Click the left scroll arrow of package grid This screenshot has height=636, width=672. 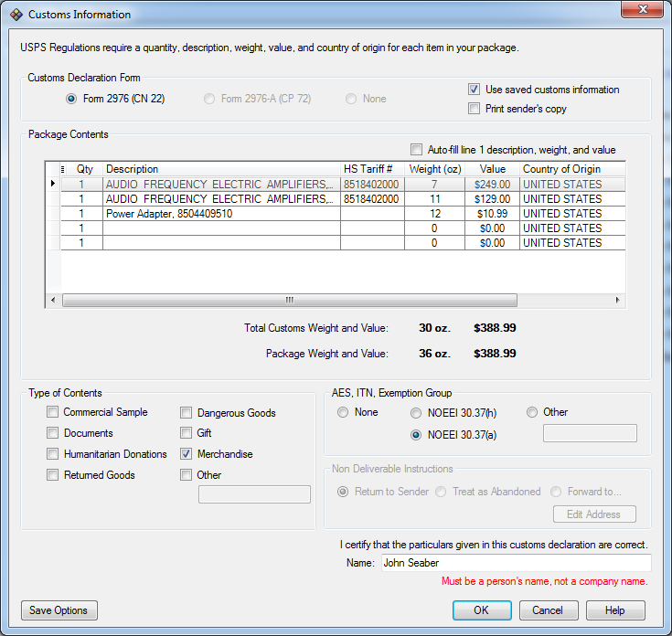pyautogui.click(x=53, y=300)
